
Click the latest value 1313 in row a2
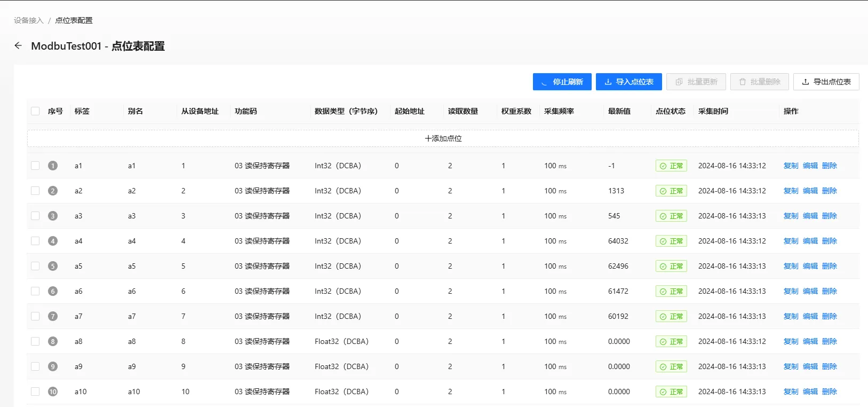tap(616, 191)
